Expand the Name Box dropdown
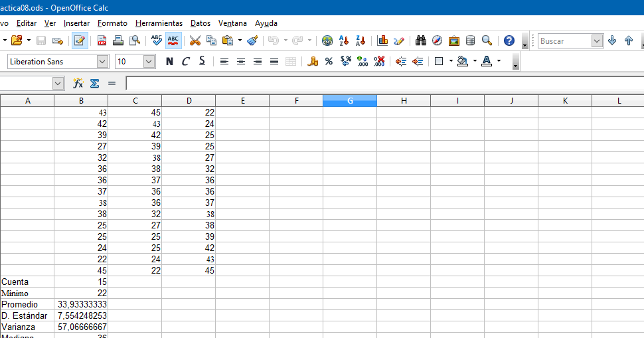Screen dimensions: 644x338 tap(58, 84)
